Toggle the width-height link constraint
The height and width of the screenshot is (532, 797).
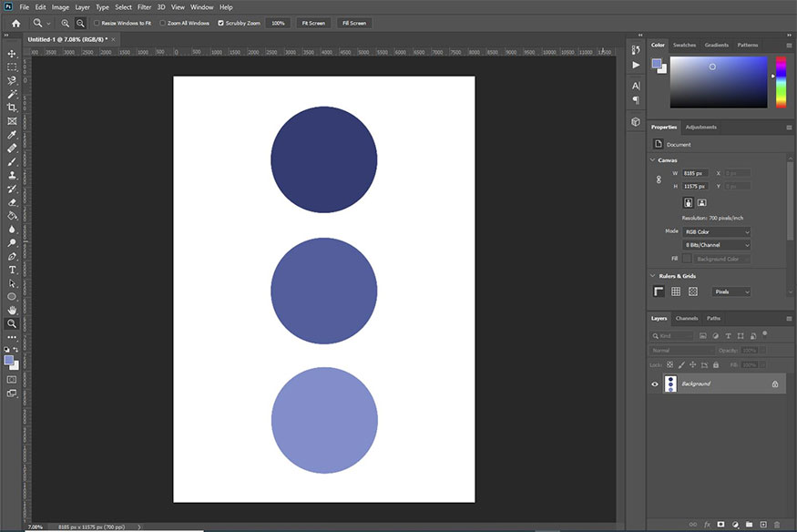(x=659, y=179)
